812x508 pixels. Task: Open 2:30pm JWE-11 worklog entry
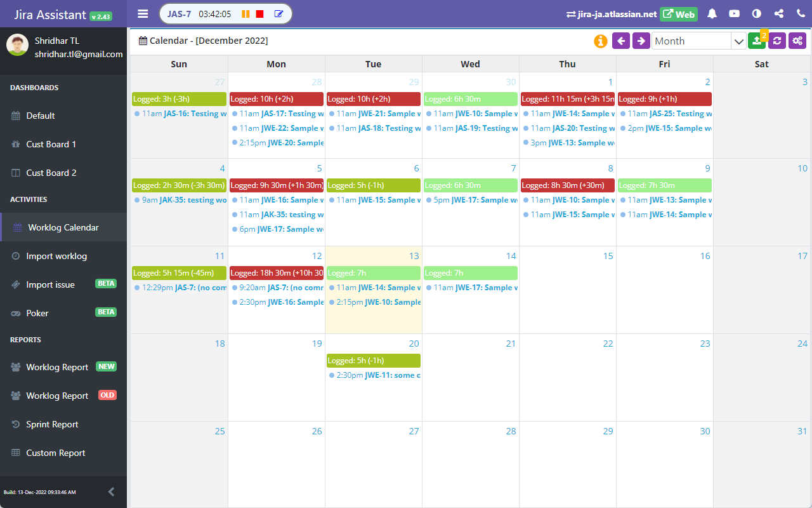(x=374, y=375)
